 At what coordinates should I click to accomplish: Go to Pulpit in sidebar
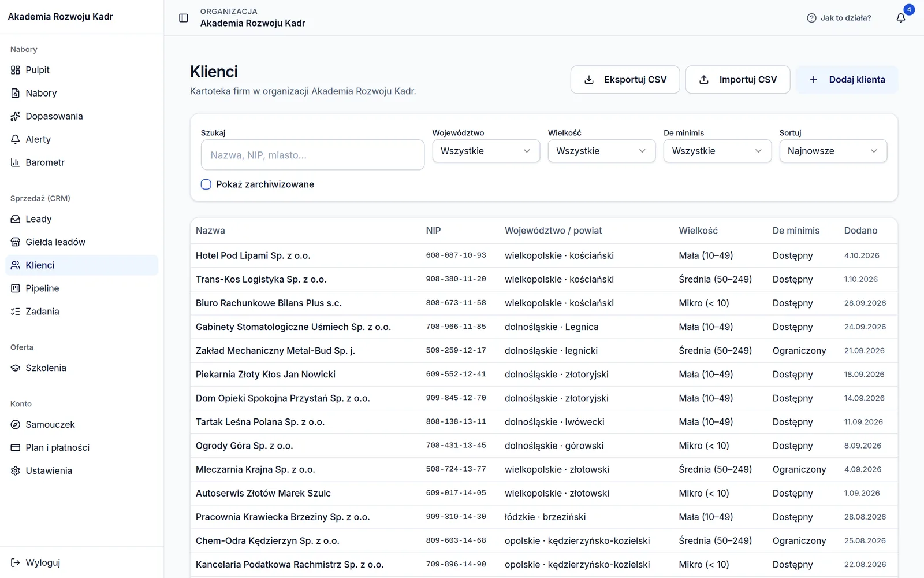81,70
